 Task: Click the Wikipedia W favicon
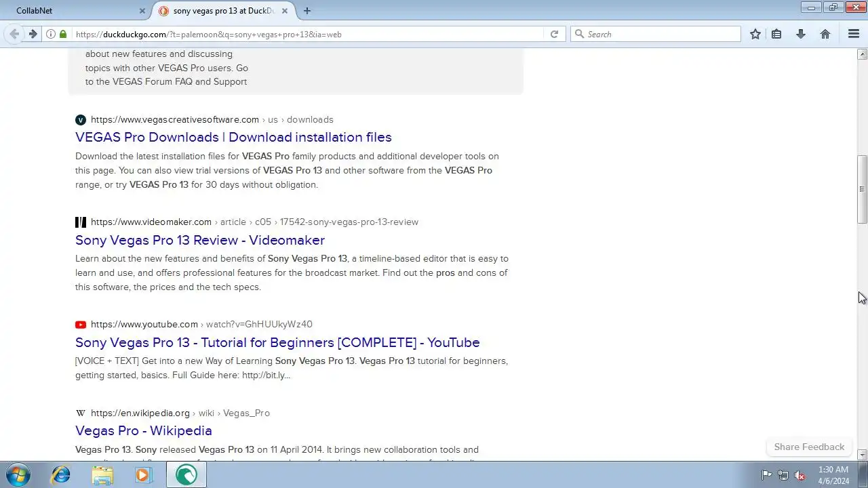click(x=81, y=413)
